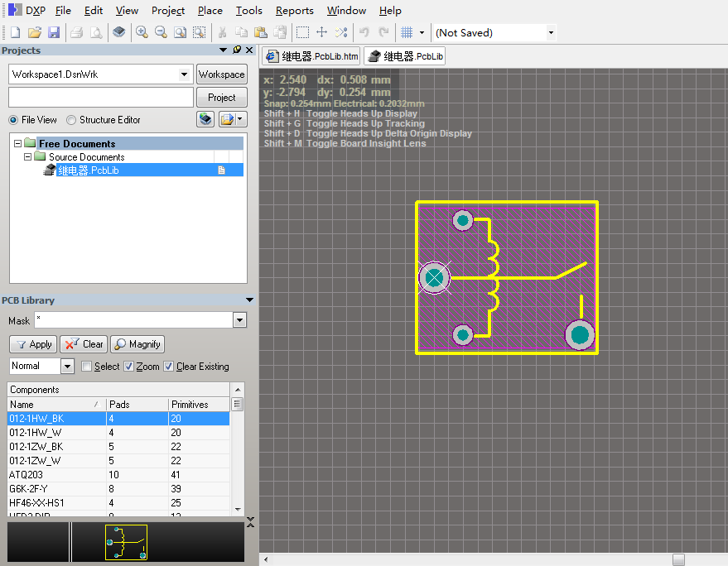The width and height of the screenshot is (728, 566).
Task: Click the Redo arrow icon
Action: click(383, 32)
